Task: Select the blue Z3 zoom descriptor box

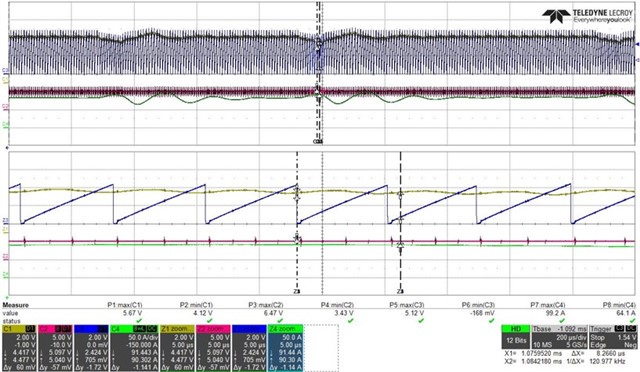Action: pos(249,348)
